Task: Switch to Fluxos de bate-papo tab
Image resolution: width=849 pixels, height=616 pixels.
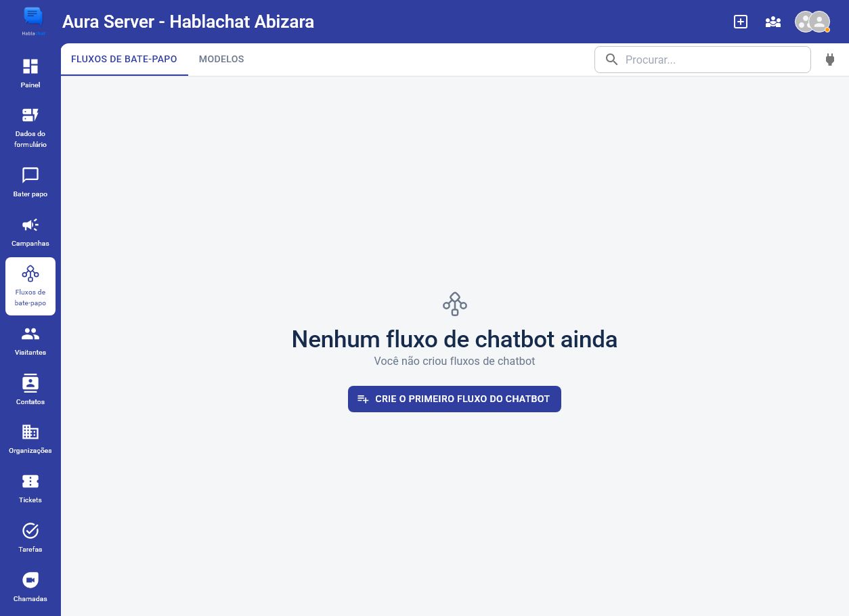Action: coord(124,60)
